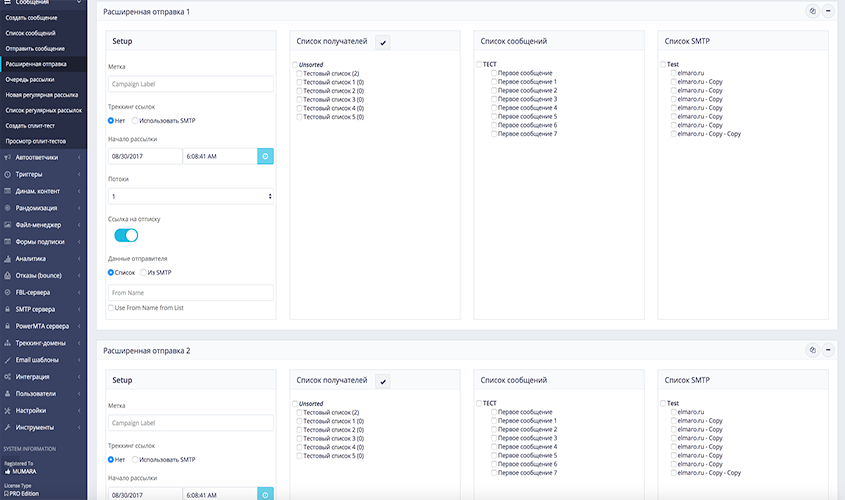Screen dimensions: 845x500
Task: Click the Автоответчики megaphone sidebar icon
Action: tap(7, 157)
